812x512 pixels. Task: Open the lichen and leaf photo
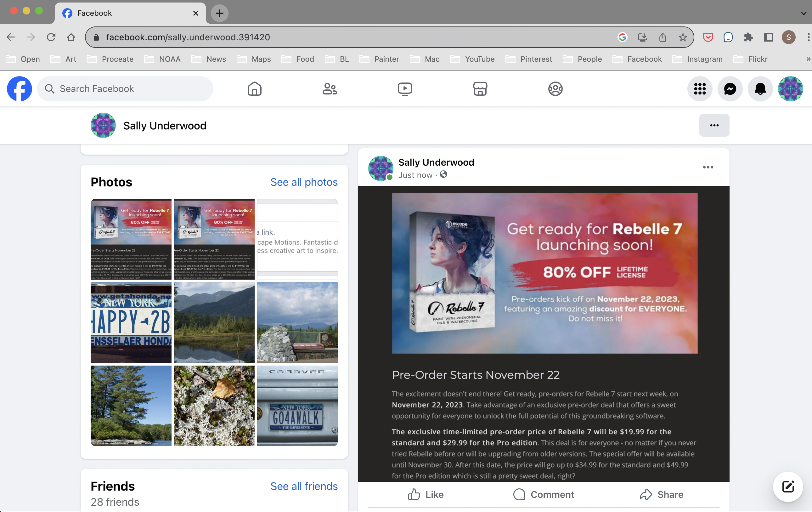[x=214, y=406]
